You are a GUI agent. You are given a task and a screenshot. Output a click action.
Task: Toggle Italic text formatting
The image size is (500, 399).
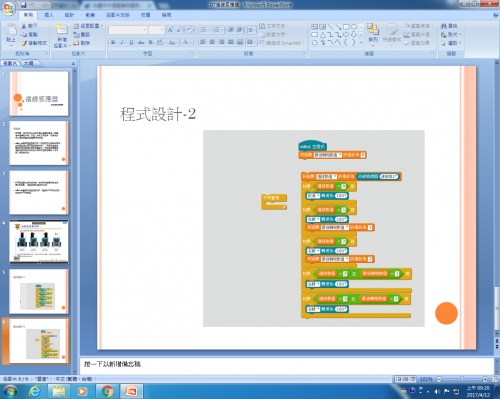(122, 42)
